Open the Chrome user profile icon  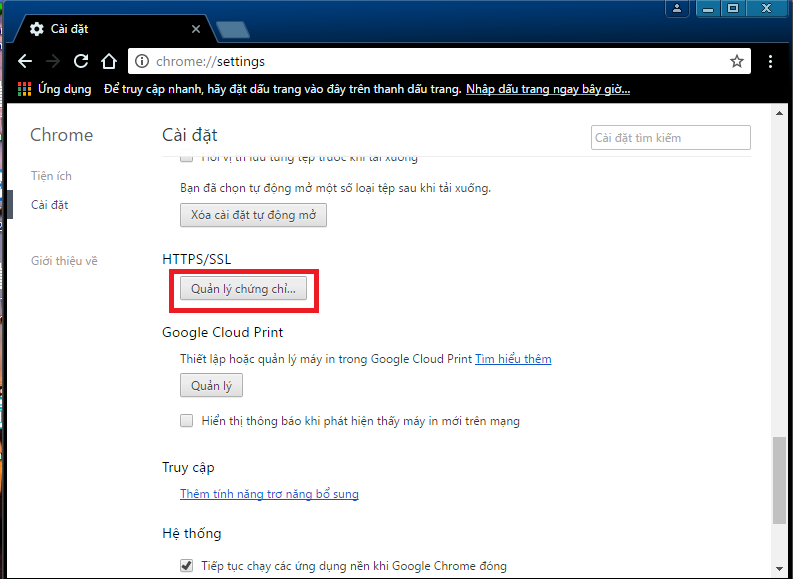[x=678, y=8]
